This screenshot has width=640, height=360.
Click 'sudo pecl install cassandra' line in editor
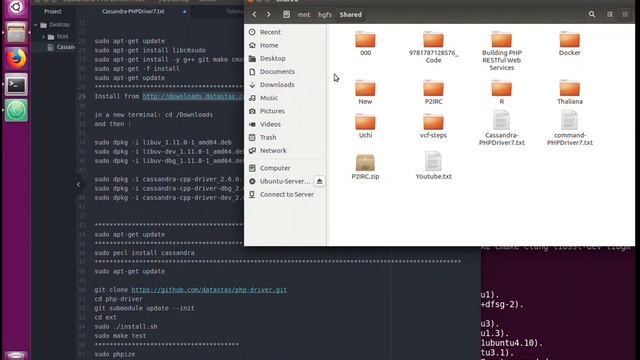click(144, 253)
